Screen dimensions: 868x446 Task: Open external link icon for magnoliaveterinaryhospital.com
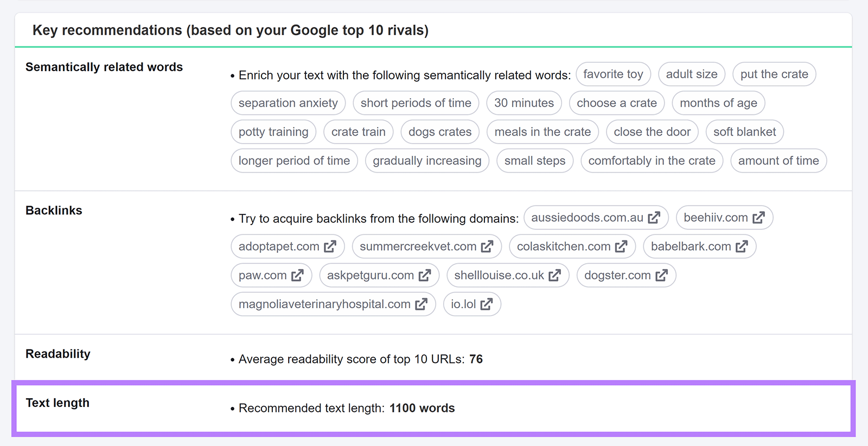[421, 304]
